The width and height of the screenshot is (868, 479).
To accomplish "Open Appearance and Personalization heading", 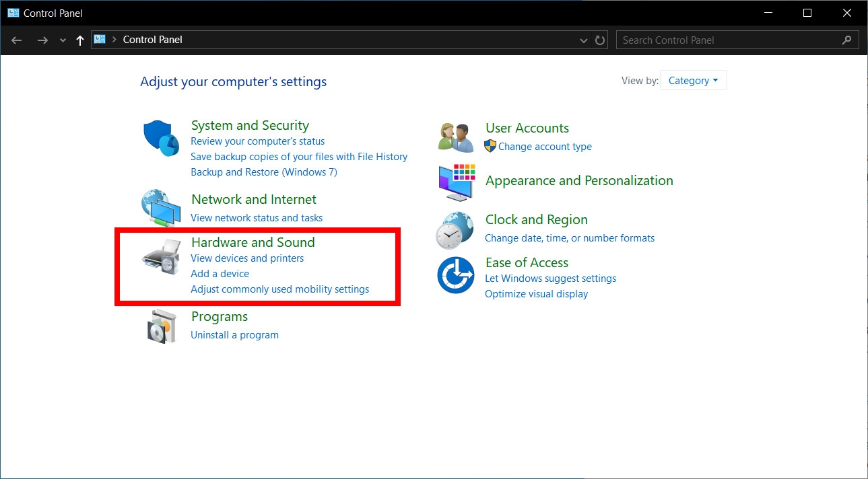I will click(579, 180).
